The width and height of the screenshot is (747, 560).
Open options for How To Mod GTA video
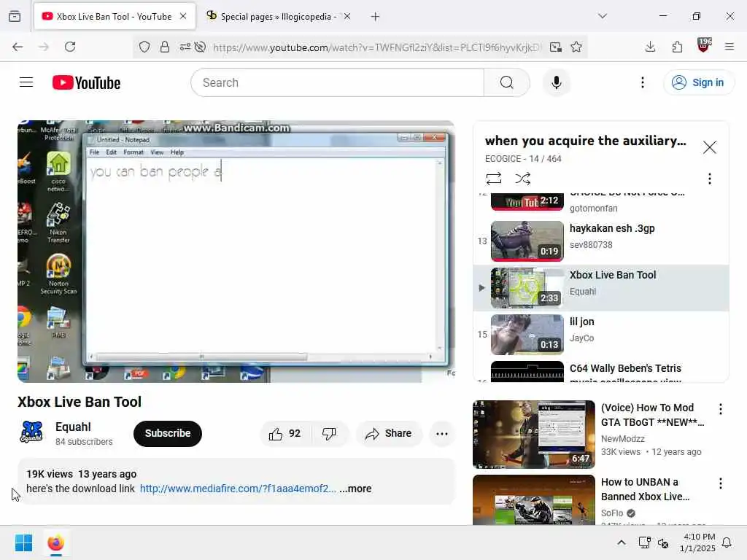pos(720,409)
